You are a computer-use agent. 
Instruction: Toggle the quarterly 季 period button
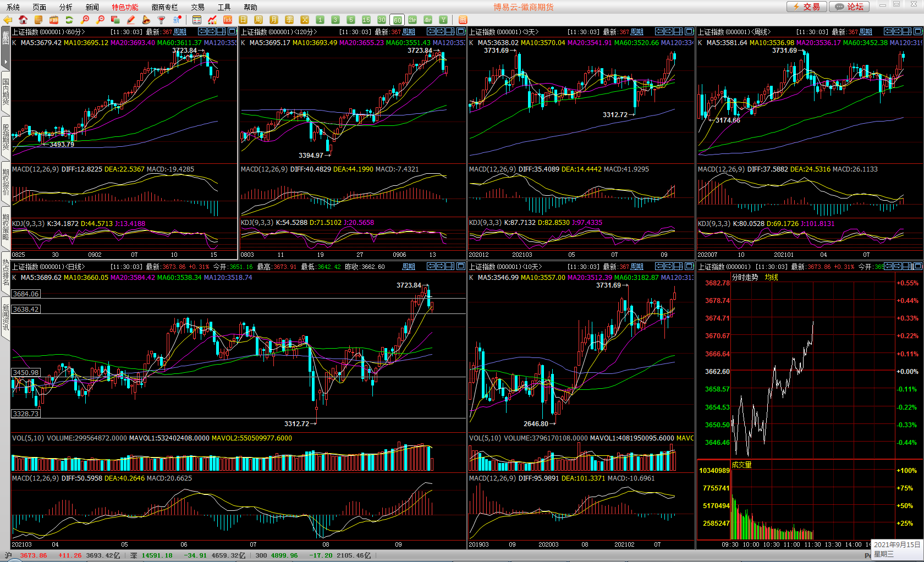pos(289,20)
